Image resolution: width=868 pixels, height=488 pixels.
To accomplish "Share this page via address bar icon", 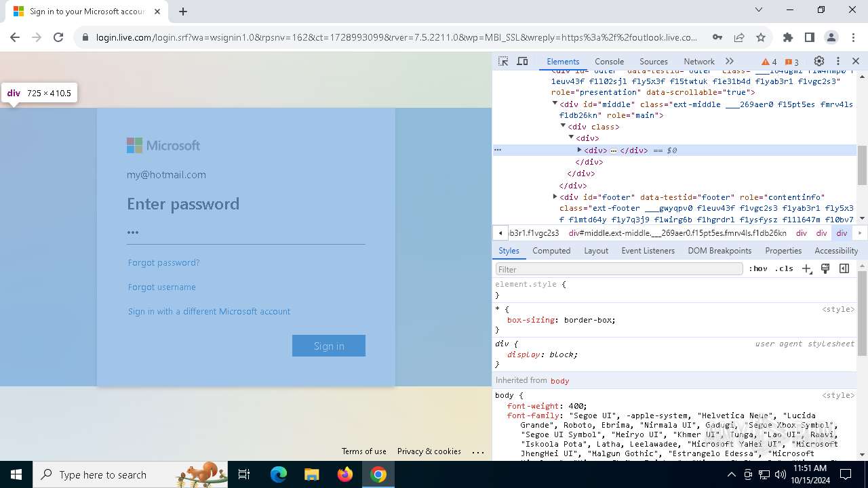I will pos(739,37).
